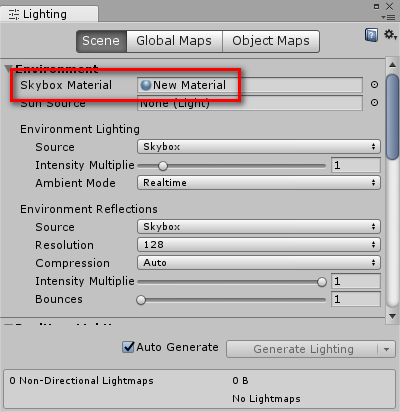The width and height of the screenshot is (400, 412).
Task: Open the Lighting help documentation icon
Action: click(x=371, y=35)
